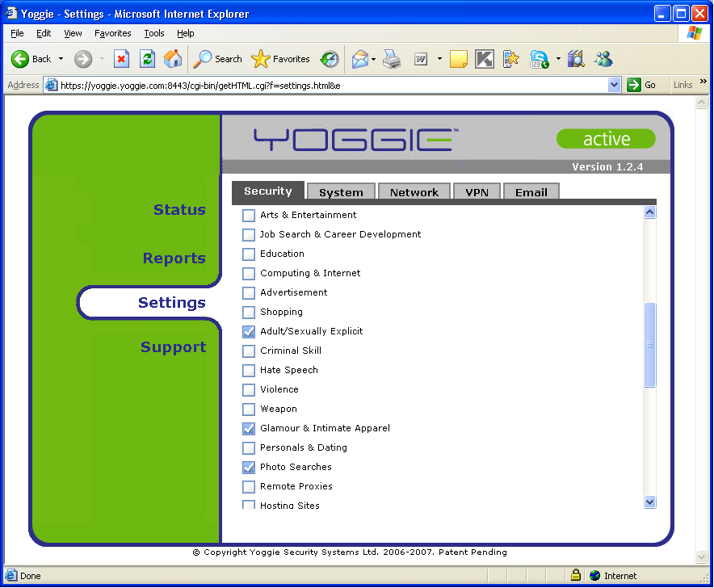
Task: Refresh the page with green arrows icon
Action: 147,59
